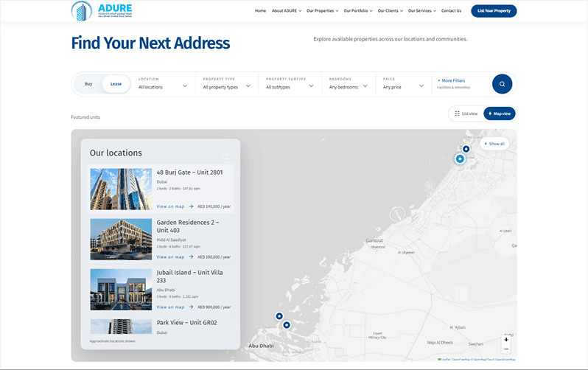Click View on map for Jubail Island
588x370 pixels.
(x=175, y=307)
